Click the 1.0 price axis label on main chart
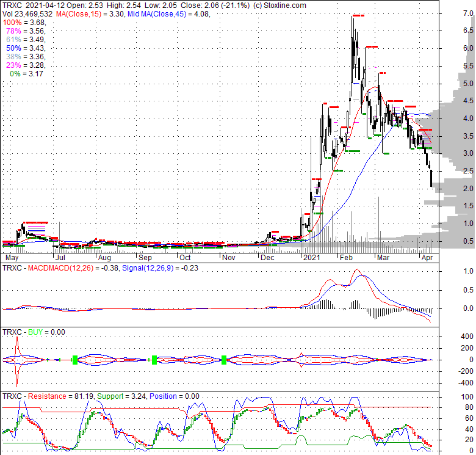 468,224
